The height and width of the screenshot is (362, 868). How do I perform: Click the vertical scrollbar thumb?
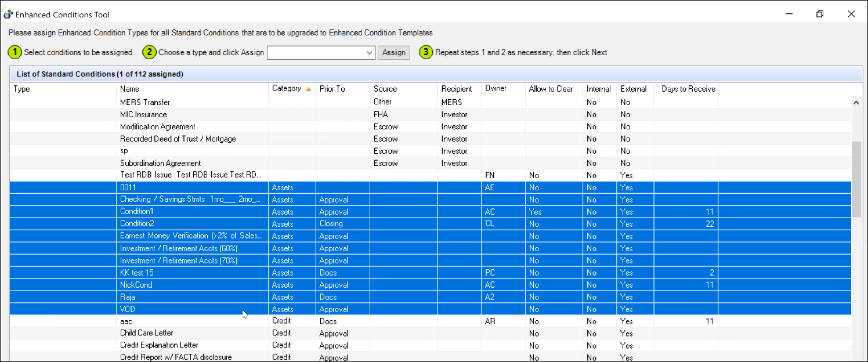coord(856,179)
